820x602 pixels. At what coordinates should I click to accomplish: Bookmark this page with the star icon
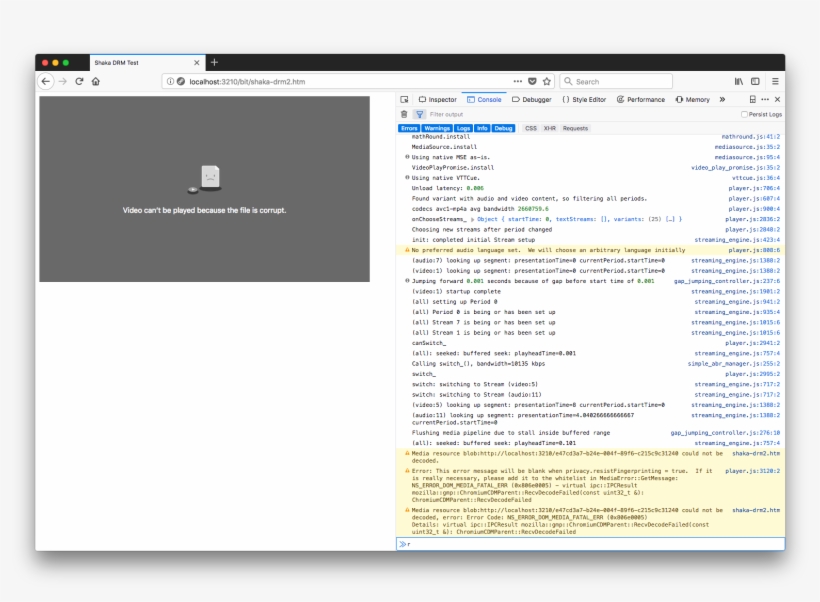(547, 81)
